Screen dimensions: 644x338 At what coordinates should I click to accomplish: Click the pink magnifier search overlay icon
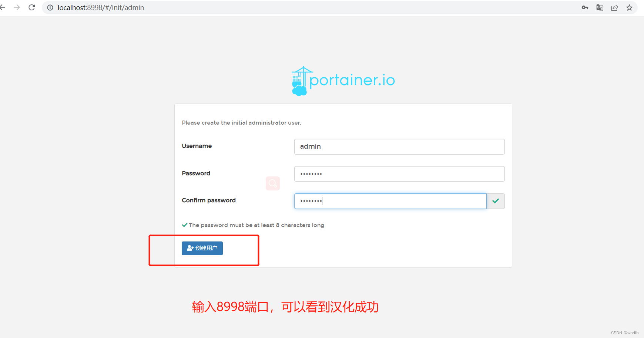pos(273,183)
